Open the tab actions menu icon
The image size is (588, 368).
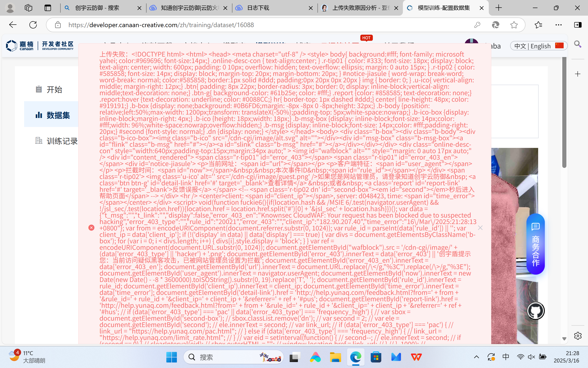click(x=48, y=8)
